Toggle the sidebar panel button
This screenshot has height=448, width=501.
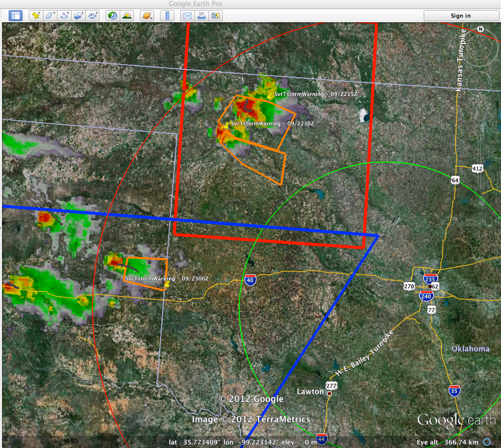15,16
